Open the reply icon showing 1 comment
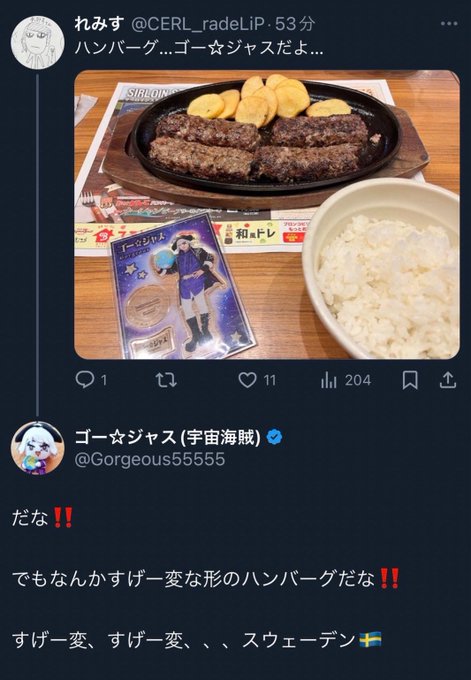Screen dimensions: 471x680 85,379
